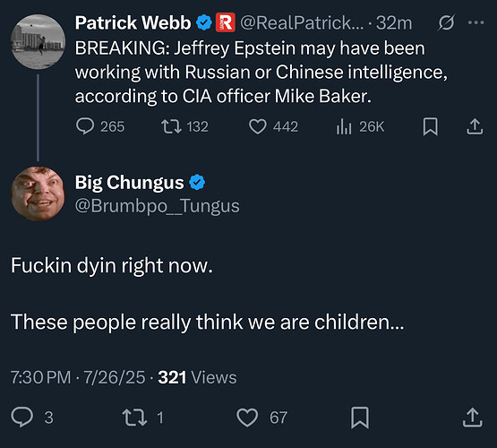Click the Patrick Webb display name
The height and width of the screenshot is (448, 497).
[x=133, y=22]
